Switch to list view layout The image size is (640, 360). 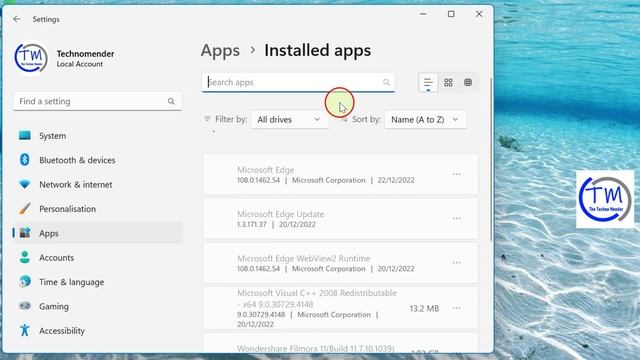click(x=428, y=83)
